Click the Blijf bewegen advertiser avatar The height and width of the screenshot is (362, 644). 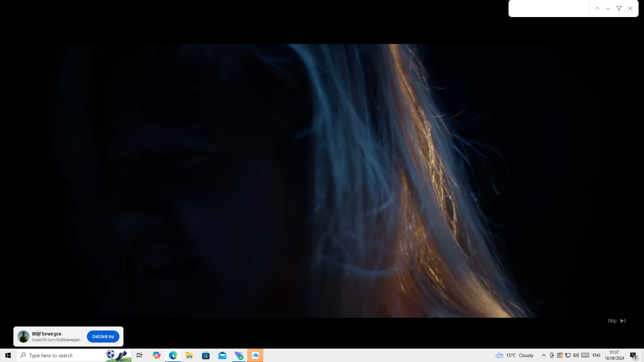(23, 337)
